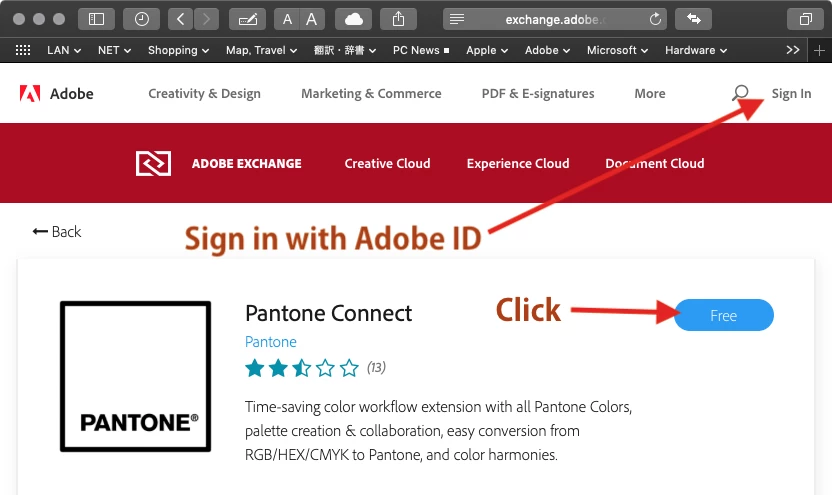Expand the Hardware bookmarks folder

[x=696, y=50]
